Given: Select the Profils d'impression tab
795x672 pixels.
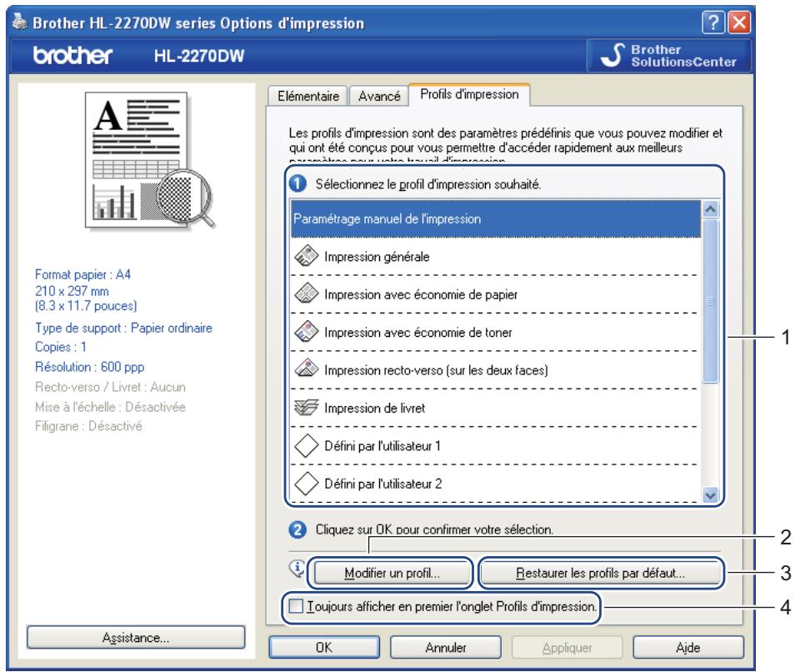Looking at the screenshot, I should [x=469, y=94].
